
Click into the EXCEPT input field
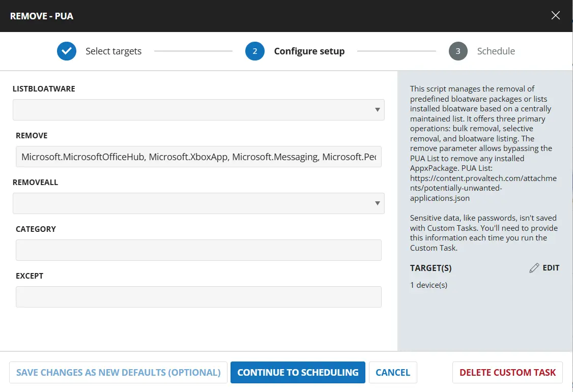point(198,297)
